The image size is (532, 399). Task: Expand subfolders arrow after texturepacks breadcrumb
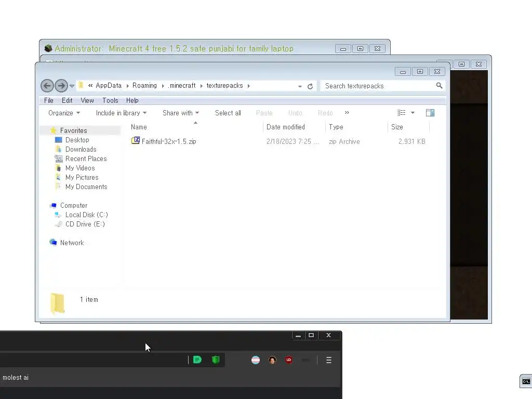tap(249, 86)
